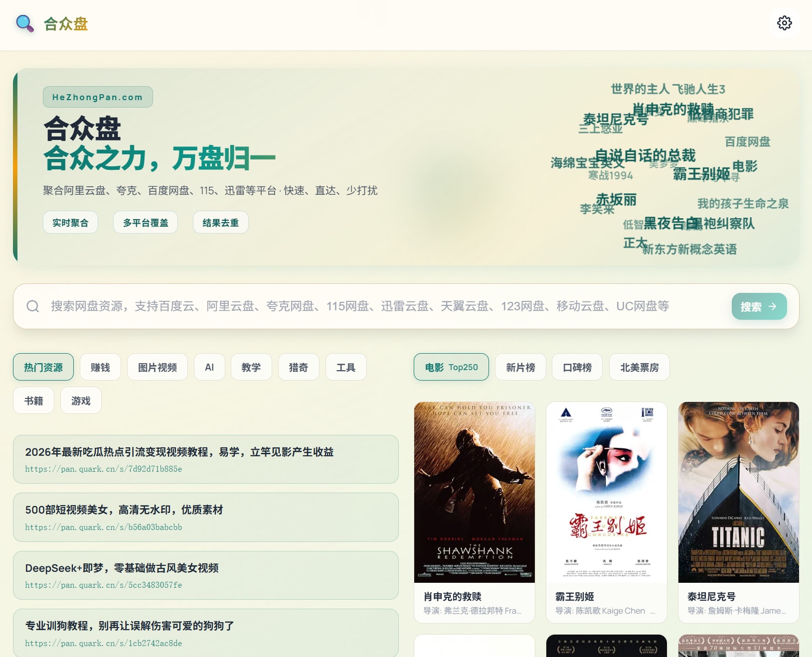812x657 pixels.
Task: Open the 教学 category tab
Action: (x=251, y=367)
